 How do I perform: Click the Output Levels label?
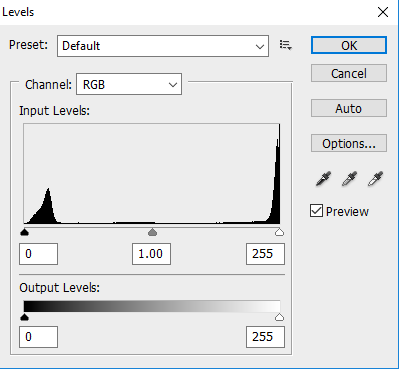[x=59, y=288]
